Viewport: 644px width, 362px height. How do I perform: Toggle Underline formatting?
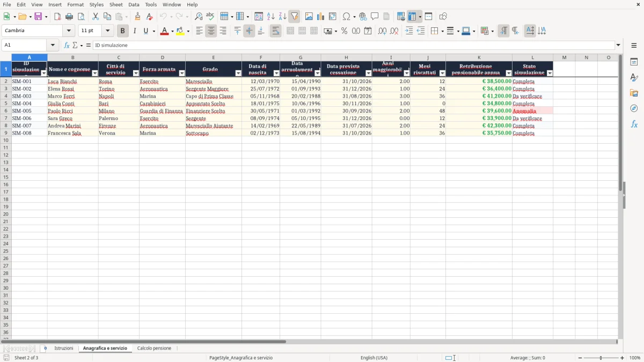(145, 31)
